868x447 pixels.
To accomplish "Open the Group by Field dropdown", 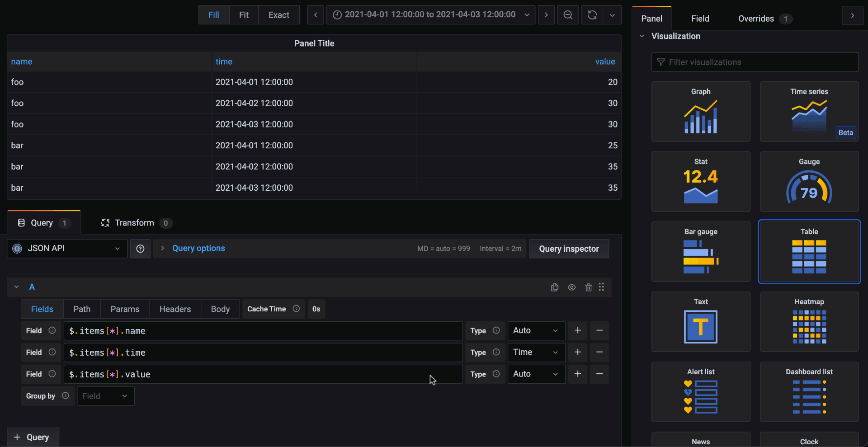I will pyautogui.click(x=105, y=395).
